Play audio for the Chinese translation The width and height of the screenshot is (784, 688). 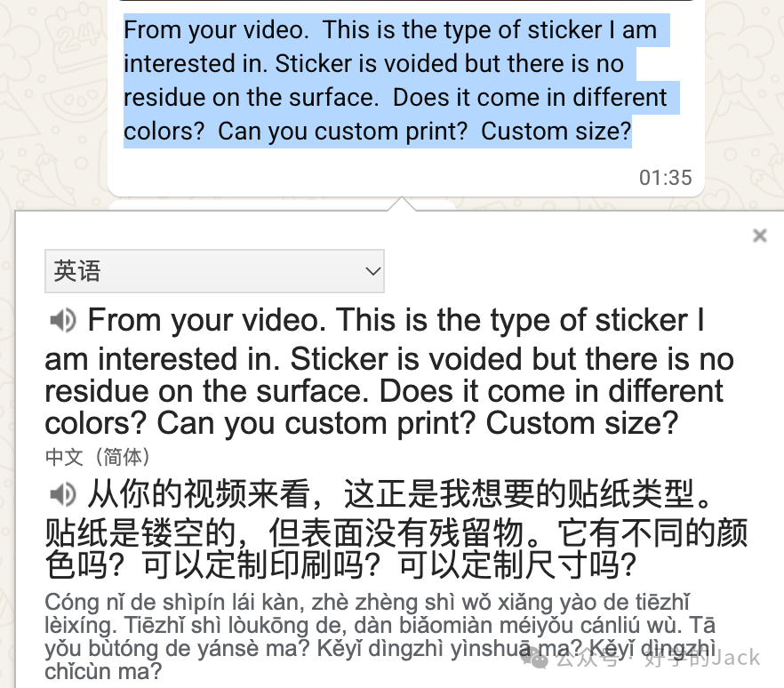pyautogui.click(x=63, y=494)
